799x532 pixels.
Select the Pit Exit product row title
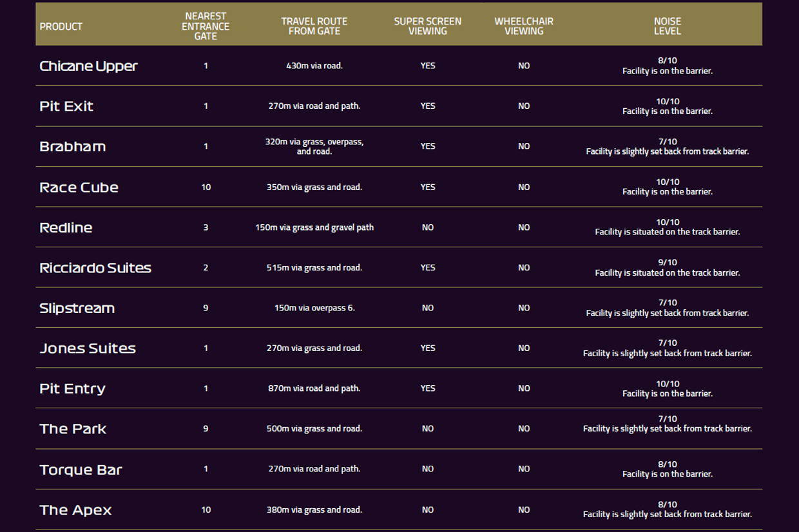point(66,106)
